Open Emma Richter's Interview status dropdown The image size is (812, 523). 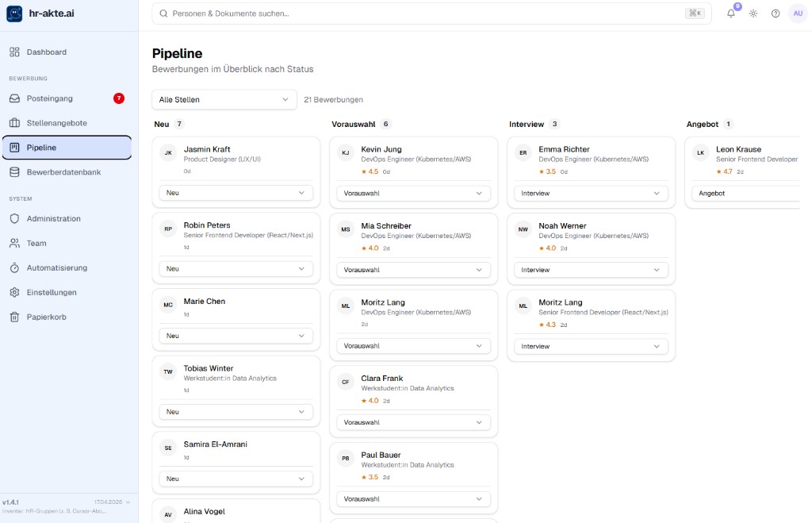pyautogui.click(x=591, y=194)
